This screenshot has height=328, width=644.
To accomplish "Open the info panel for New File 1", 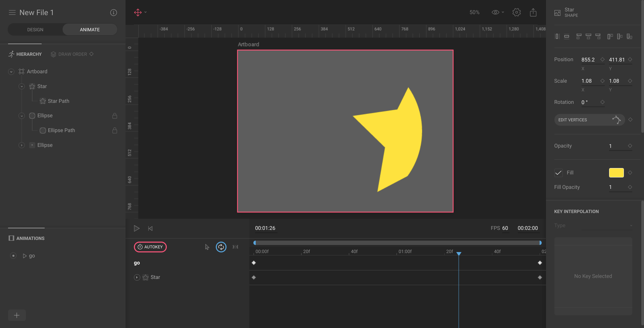I will pos(113,12).
